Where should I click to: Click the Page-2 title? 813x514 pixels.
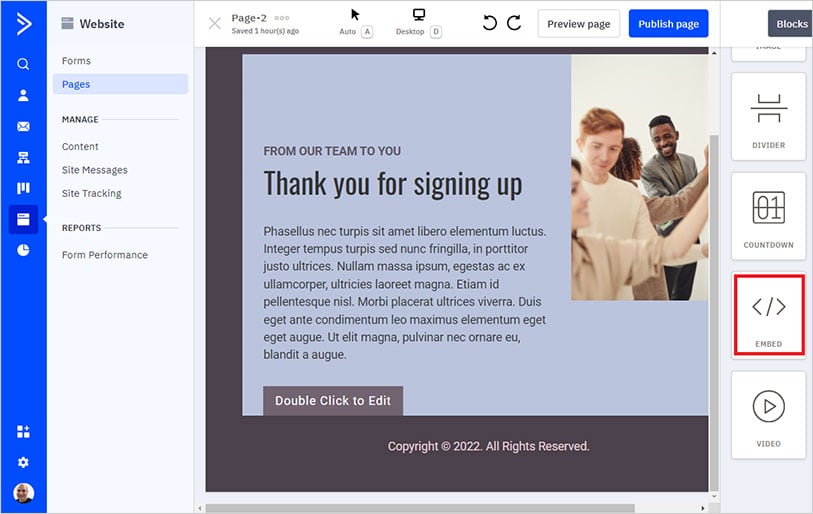tap(249, 18)
